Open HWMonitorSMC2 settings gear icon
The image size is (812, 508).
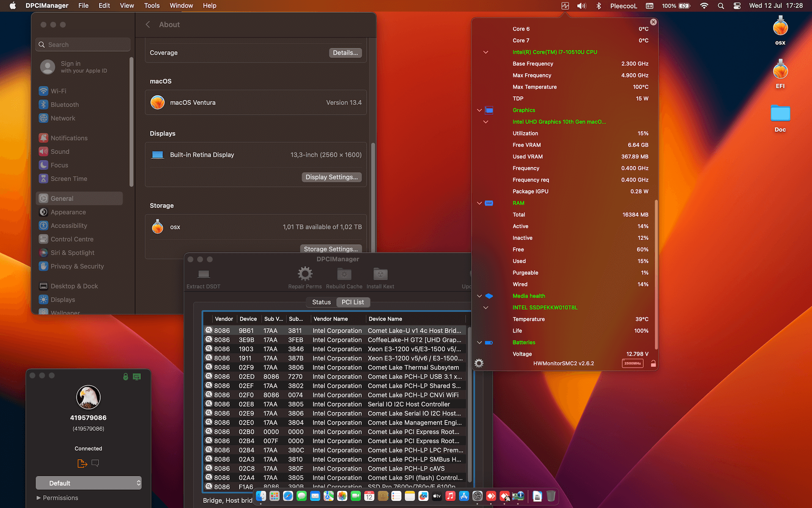tap(479, 363)
